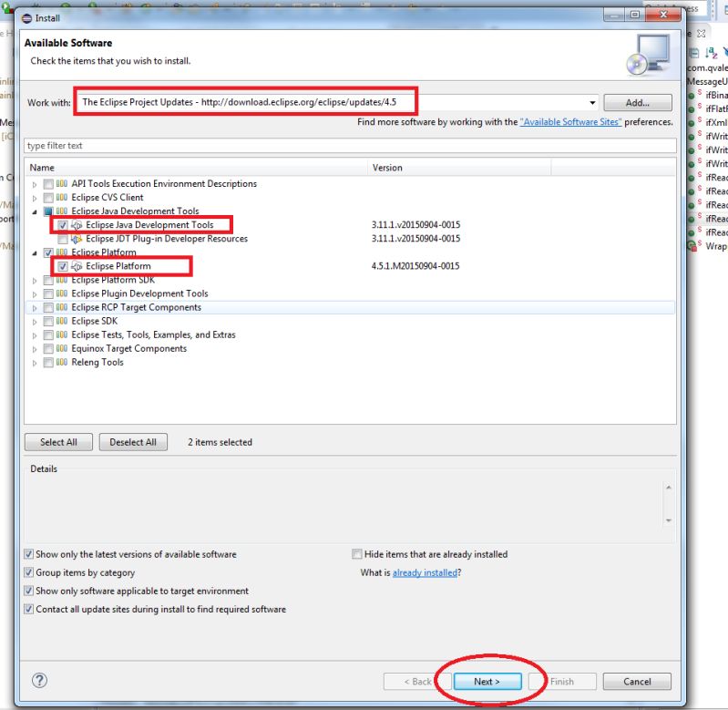
Task: Click the install wizard CD monitor image
Action: pyautogui.click(x=648, y=55)
